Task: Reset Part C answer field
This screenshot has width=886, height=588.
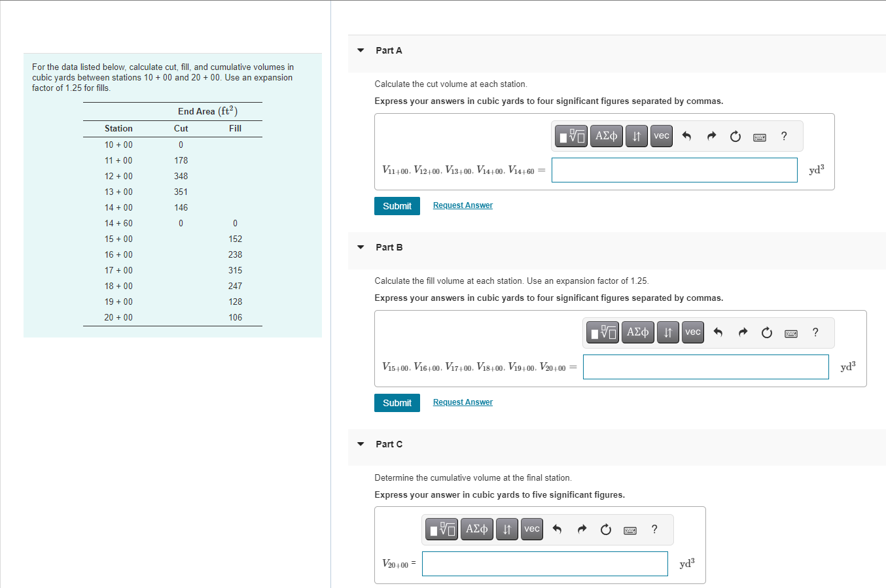Action: click(606, 530)
